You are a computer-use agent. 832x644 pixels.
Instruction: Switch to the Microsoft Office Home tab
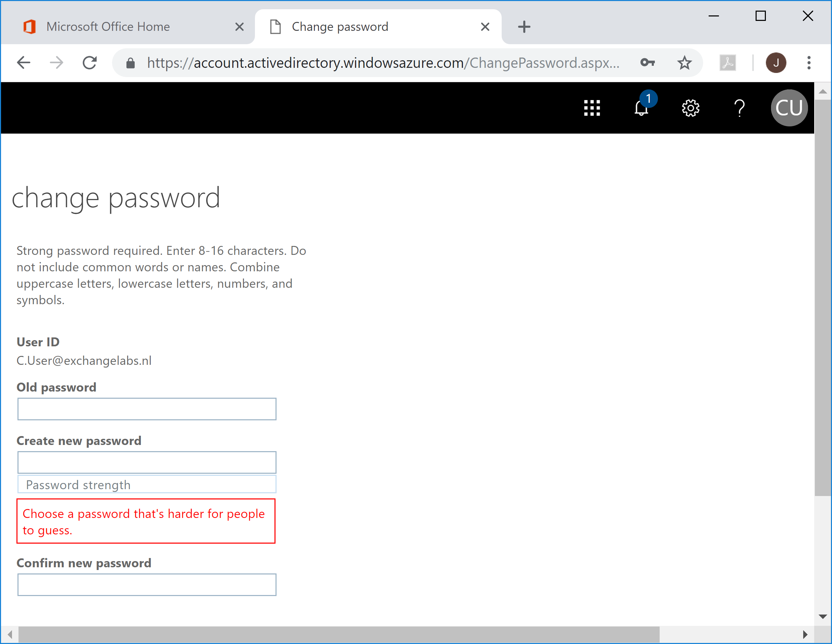click(x=108, y=26)
